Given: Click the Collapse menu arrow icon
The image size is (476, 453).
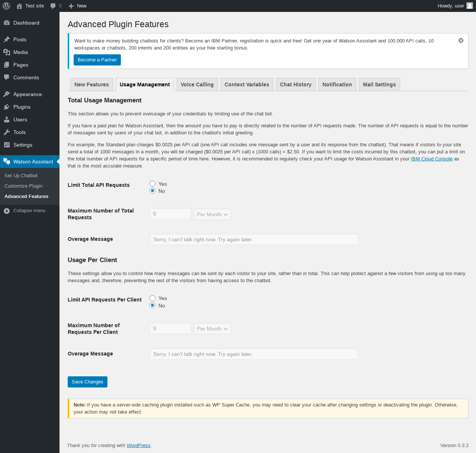Looking at the screenshot, I should point(7,211).
